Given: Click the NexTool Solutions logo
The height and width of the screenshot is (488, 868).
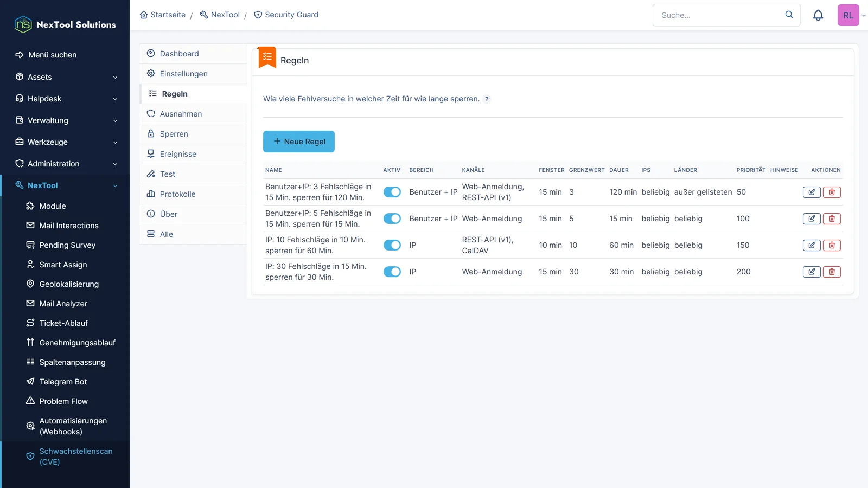Looking at the screenshot, I should pos(65,24).
